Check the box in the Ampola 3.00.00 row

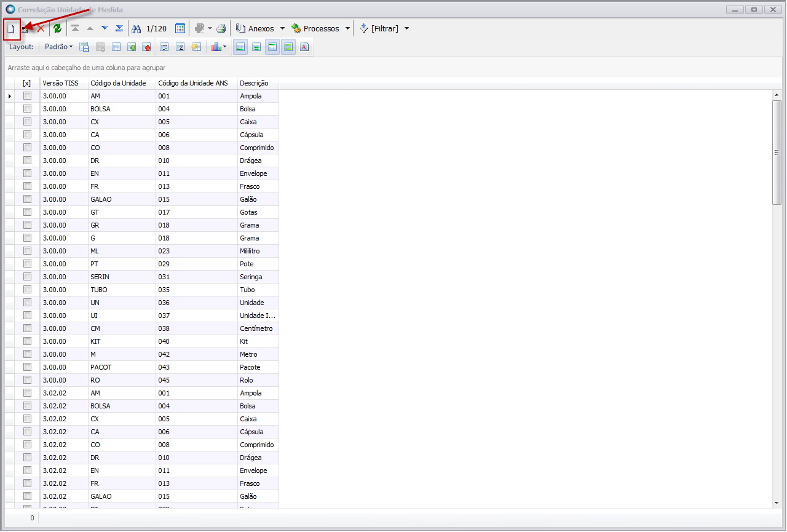pyautogui.click(x=27, y=96)
